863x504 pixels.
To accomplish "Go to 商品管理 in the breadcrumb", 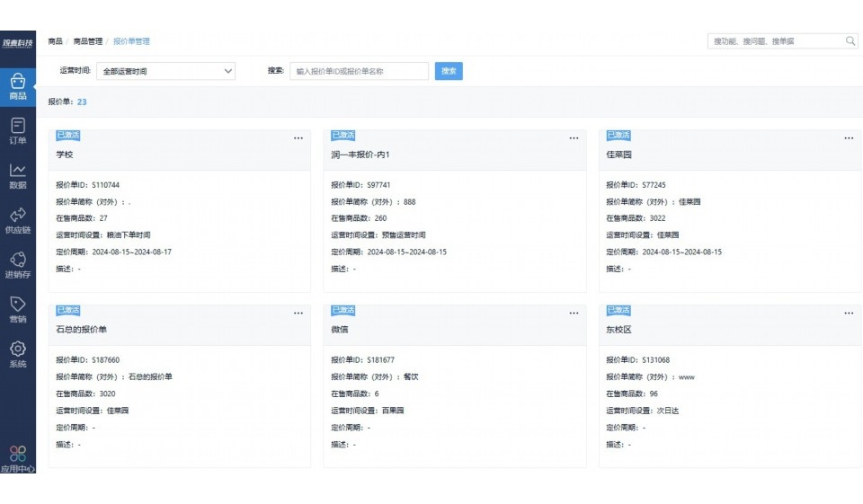I will coord(87,41).
